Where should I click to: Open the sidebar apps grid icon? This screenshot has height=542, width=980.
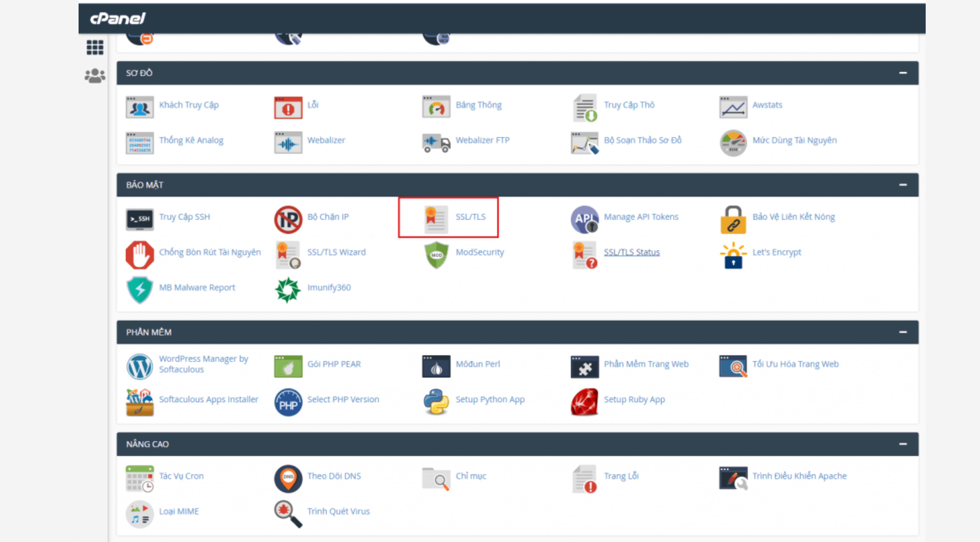tap(95, 48)
